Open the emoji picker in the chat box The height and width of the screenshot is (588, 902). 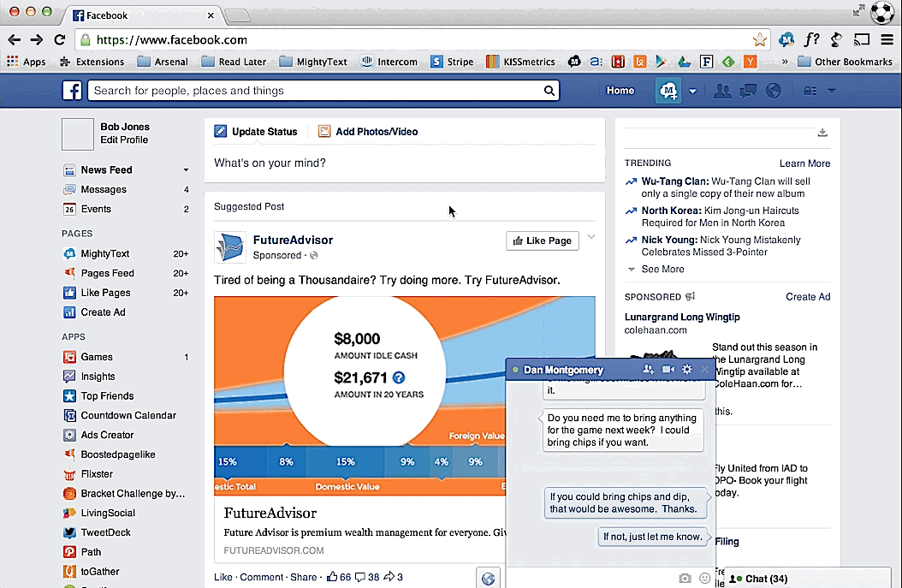coord(703,579)
